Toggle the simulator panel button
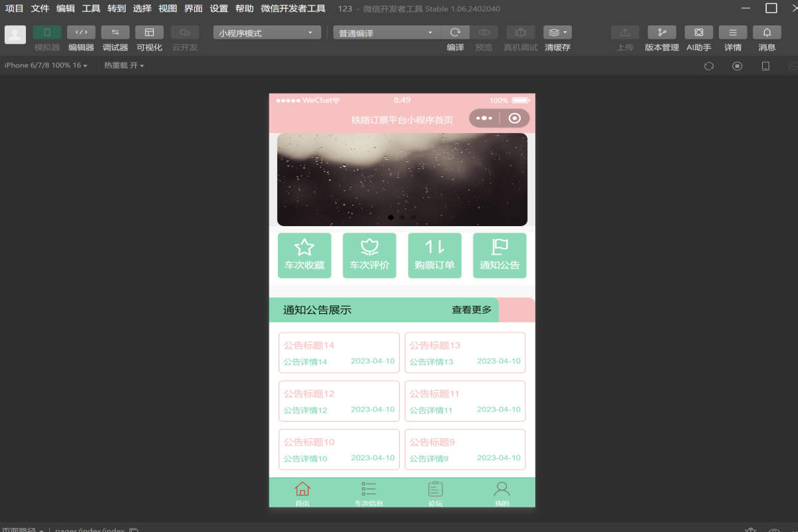This screenshot has width=798, height=532. (x=47, y=33)
